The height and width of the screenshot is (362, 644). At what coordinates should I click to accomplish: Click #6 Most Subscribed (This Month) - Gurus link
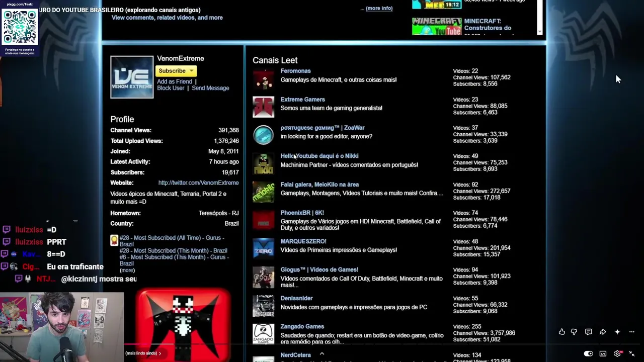[x=174, y=260]
